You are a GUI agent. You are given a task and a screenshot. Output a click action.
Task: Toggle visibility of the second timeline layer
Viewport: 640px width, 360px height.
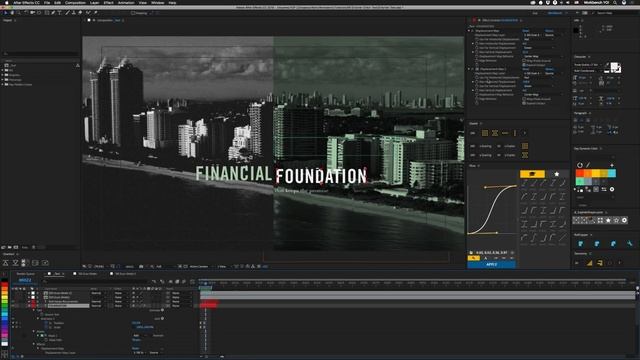click(14, 297)
